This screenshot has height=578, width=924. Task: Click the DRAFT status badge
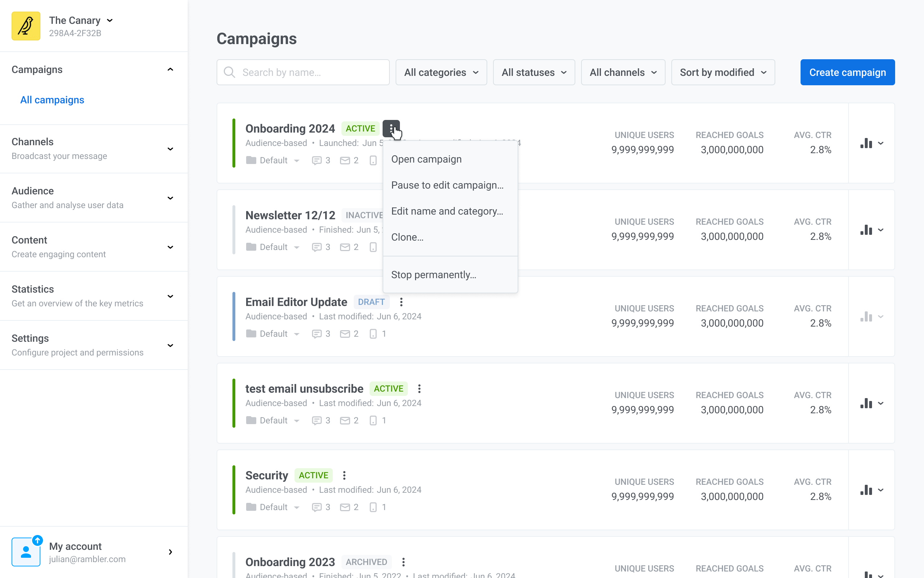pos(371,302)
